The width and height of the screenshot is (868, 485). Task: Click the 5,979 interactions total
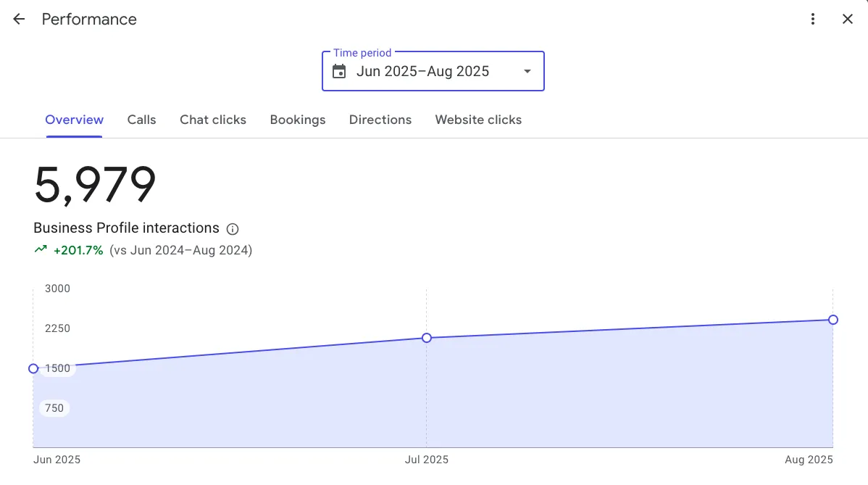coord(95,185)
